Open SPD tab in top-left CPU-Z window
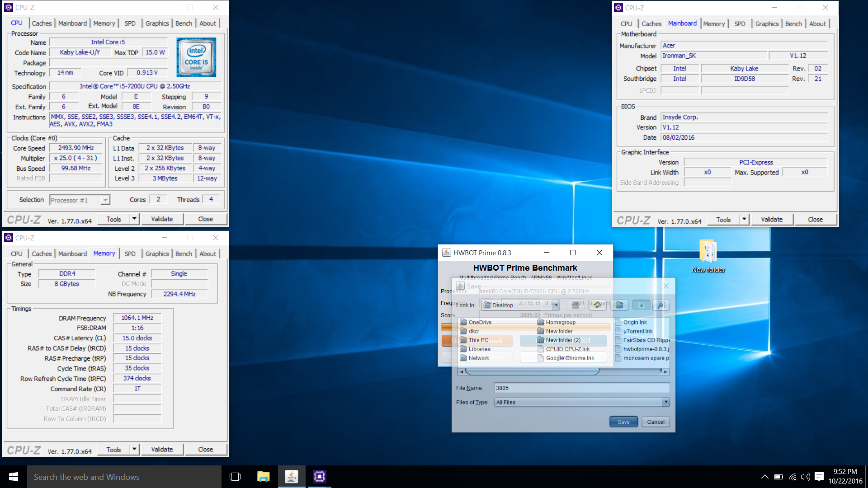Viewport: 868px width, 488px height. [x=130, y=23]
